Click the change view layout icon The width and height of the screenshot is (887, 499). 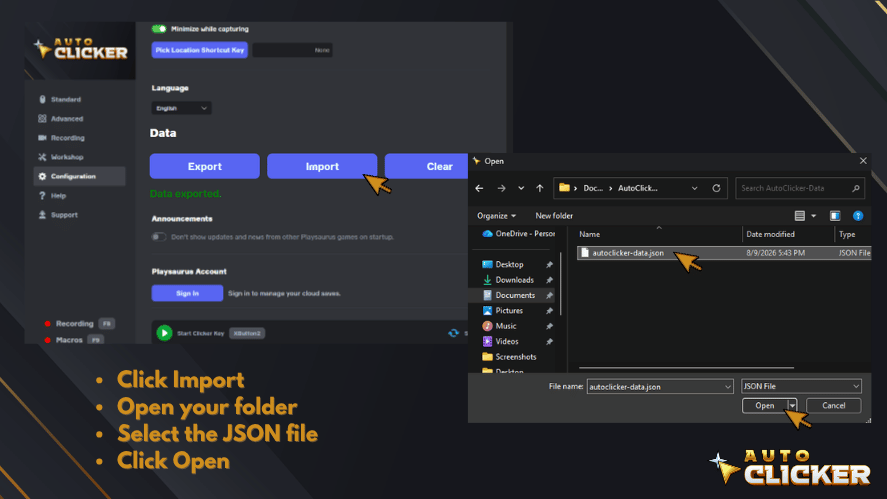click(x=799, y=216)
